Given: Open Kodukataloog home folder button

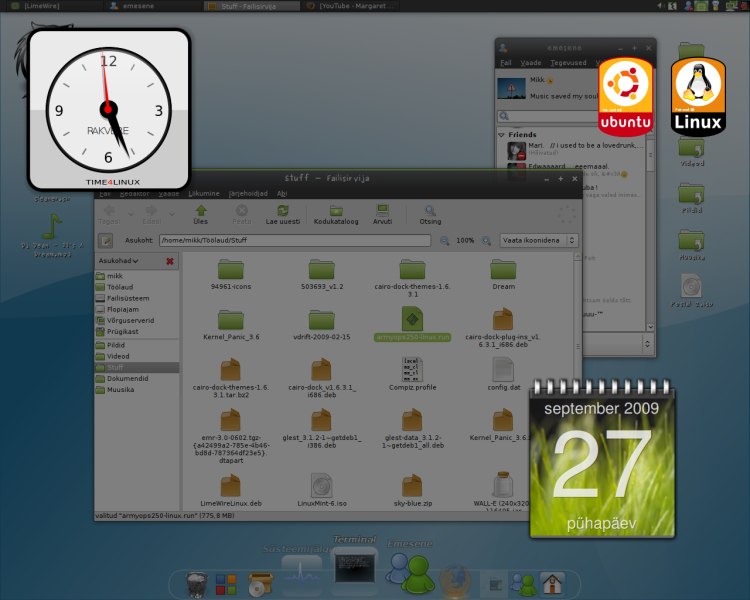Looking at the screenshot, I should tap(336, 215).
